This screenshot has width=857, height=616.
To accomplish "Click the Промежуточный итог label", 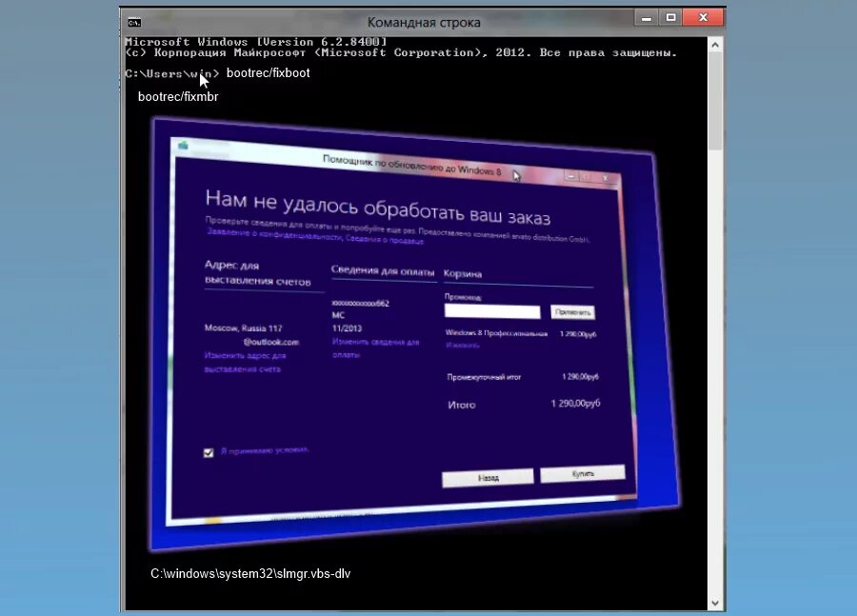I will (x=484, y=377).
